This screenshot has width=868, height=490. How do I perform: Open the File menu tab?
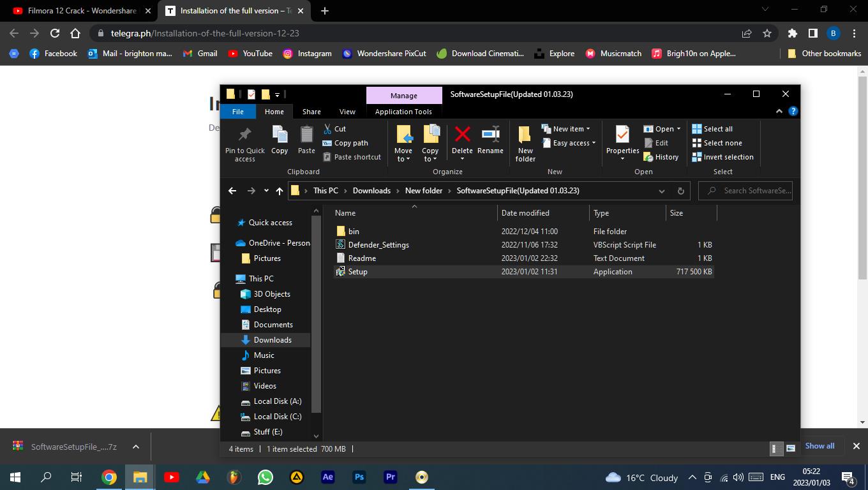click(x=237, y=112)
